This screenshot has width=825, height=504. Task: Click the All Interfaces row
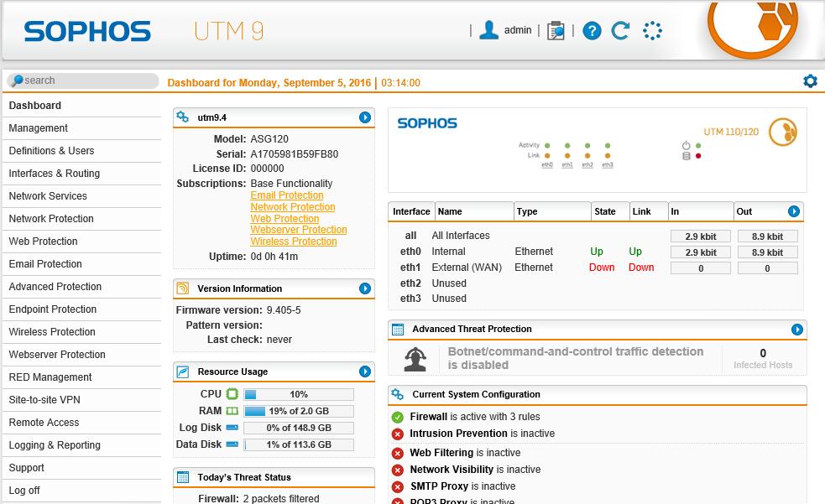596,236
